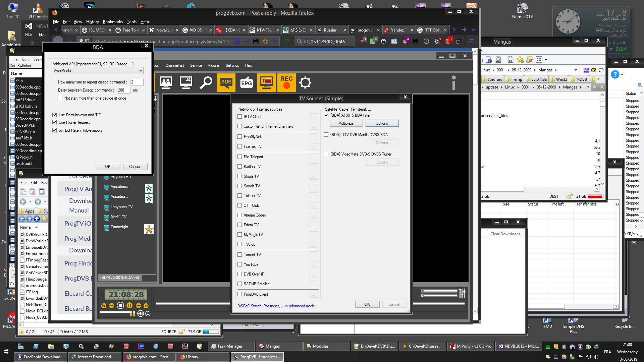
Task: Expand the Mangas path dropdown arrow
Action: pos(576,70)
